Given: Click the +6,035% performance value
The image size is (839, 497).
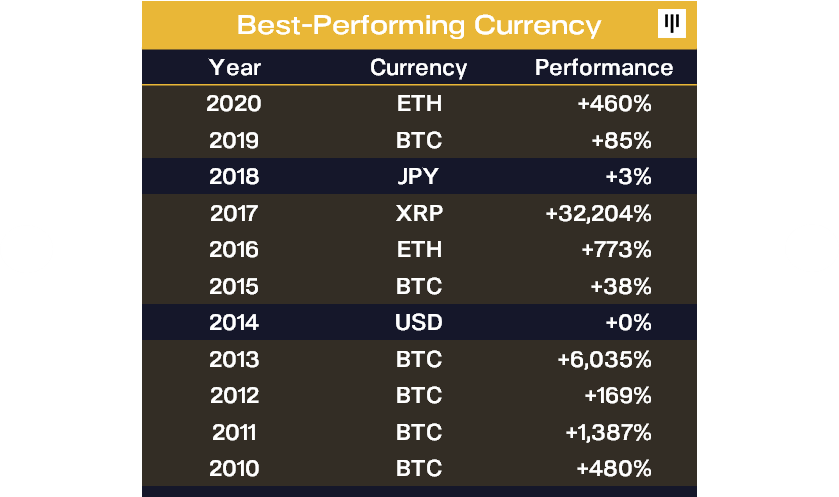Looking at the screenshot, I should [605, 360].
